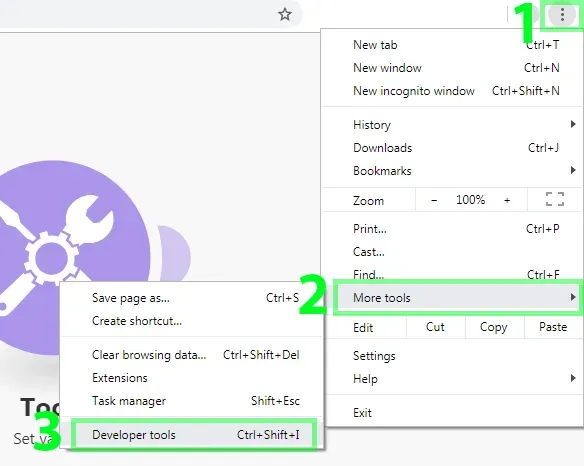Click the Paste button in Edit row
The image size is (584, 466).
(x=553, y=327)
